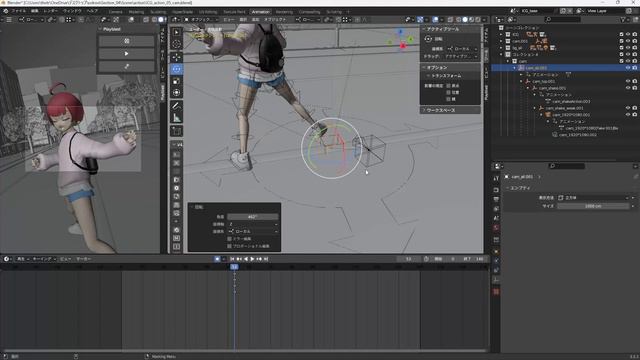Toggle visibility eye for cam_shake_weak.001
Screen dimensions: 640x360
tap(628, 108)
